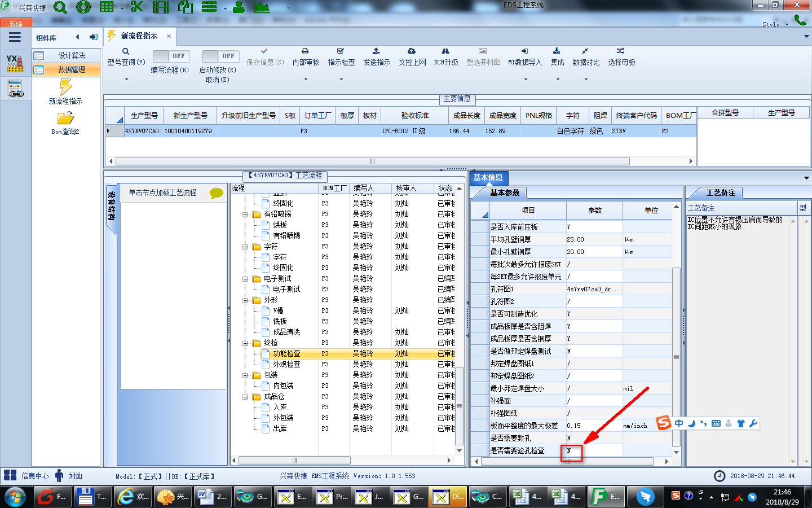Close the 新流程指示 tab
Viewport: 812px width, 508px height.
(x=169, y=36)
